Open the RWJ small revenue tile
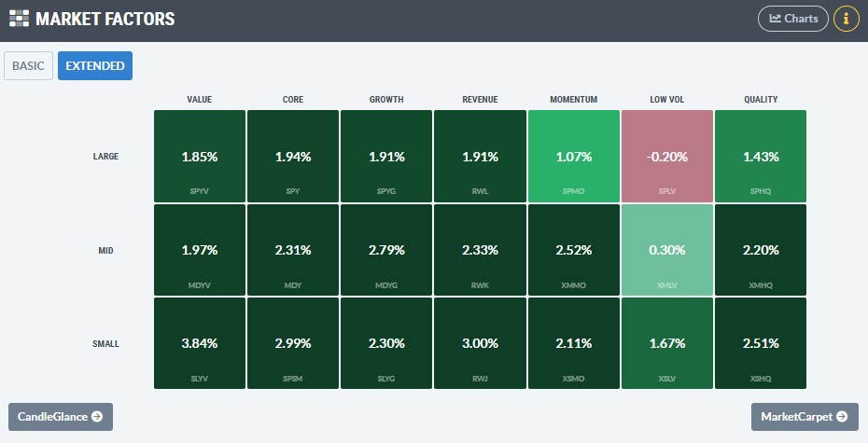This screenshot has width=868, height=443. (x=480, y=343)
